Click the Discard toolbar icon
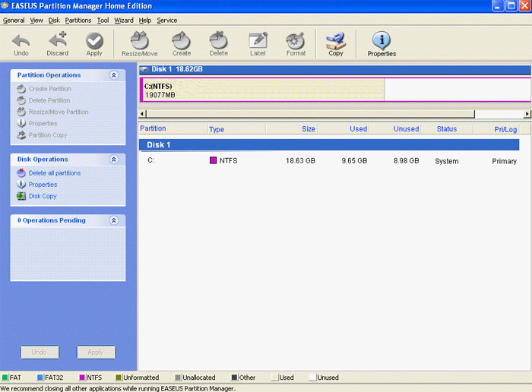 coord(58,41)
